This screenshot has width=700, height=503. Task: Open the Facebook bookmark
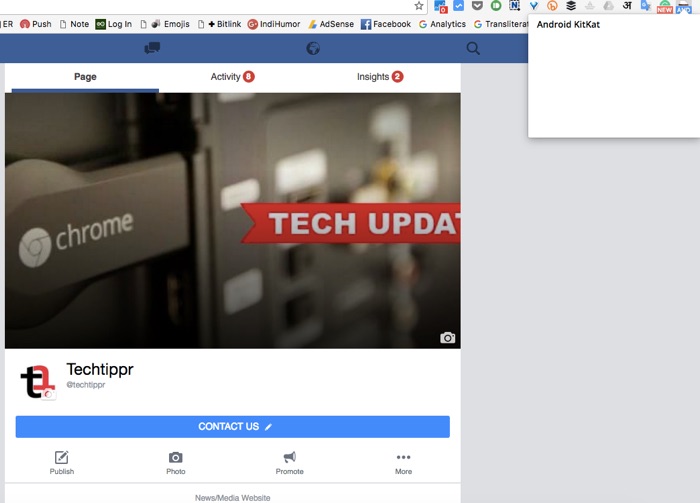386,24
